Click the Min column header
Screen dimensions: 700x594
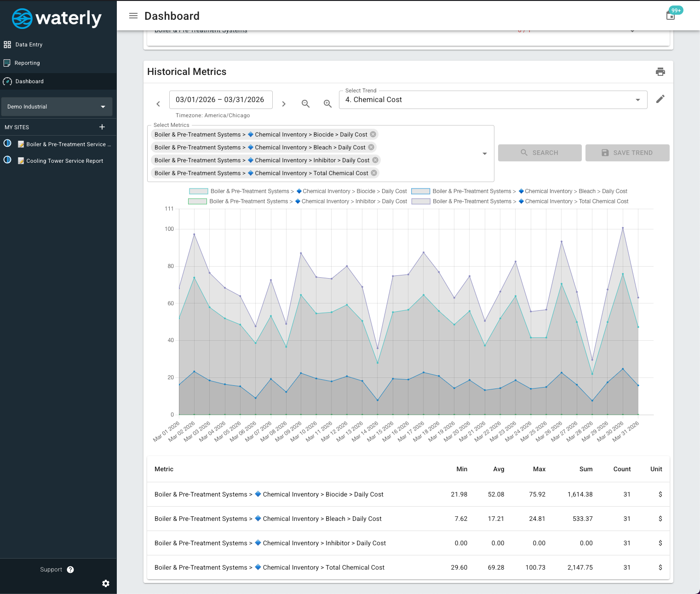click(x=462, y=469)
